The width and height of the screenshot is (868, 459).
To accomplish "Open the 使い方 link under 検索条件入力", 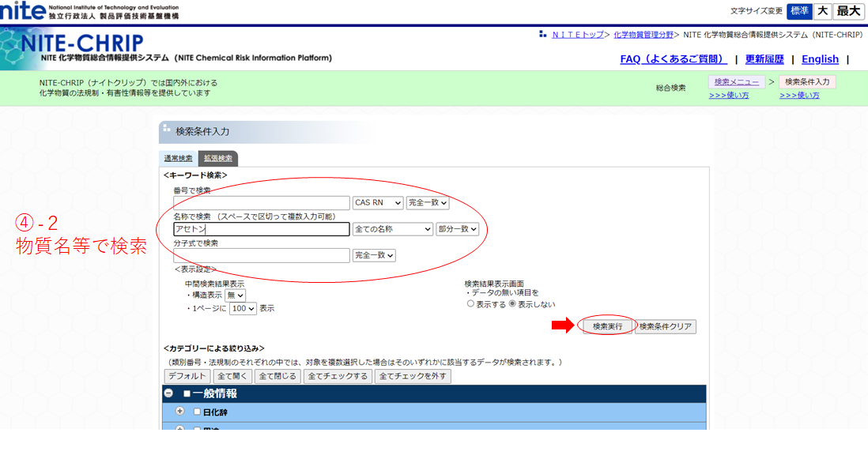I will point(799,95).
